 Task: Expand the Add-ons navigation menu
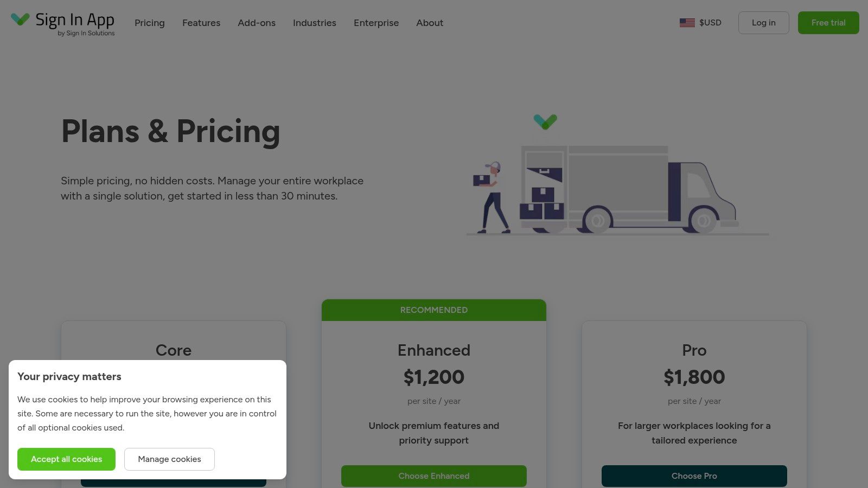click(x=257, y=23)
